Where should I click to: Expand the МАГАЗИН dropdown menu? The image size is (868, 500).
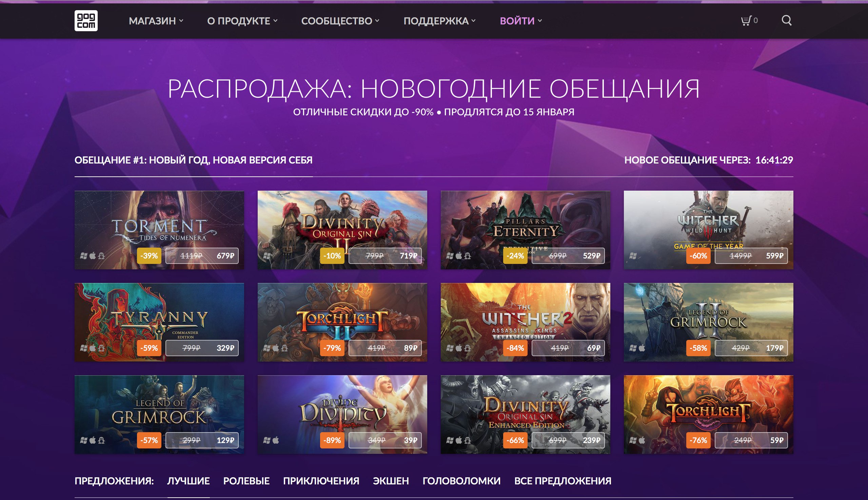[x=156, y=21]
